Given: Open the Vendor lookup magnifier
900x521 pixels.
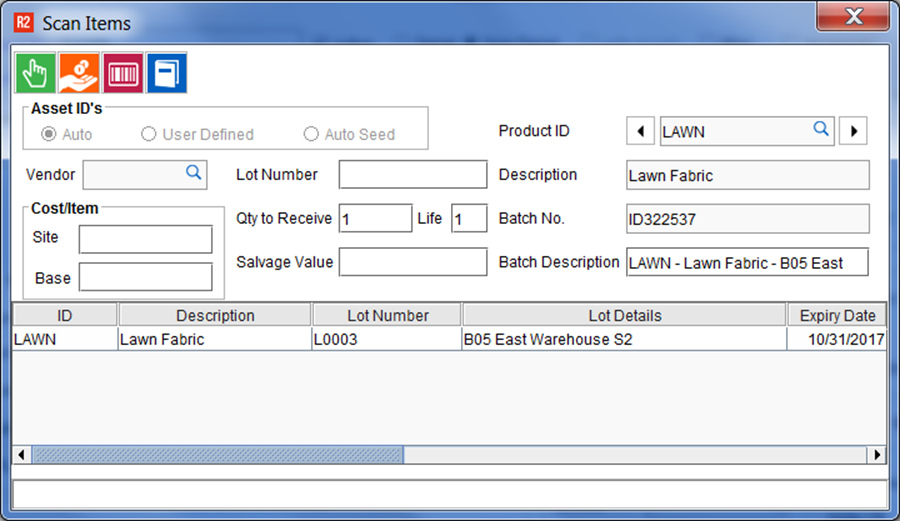Looking at the screenshot, I should click(x=194, y=173).
